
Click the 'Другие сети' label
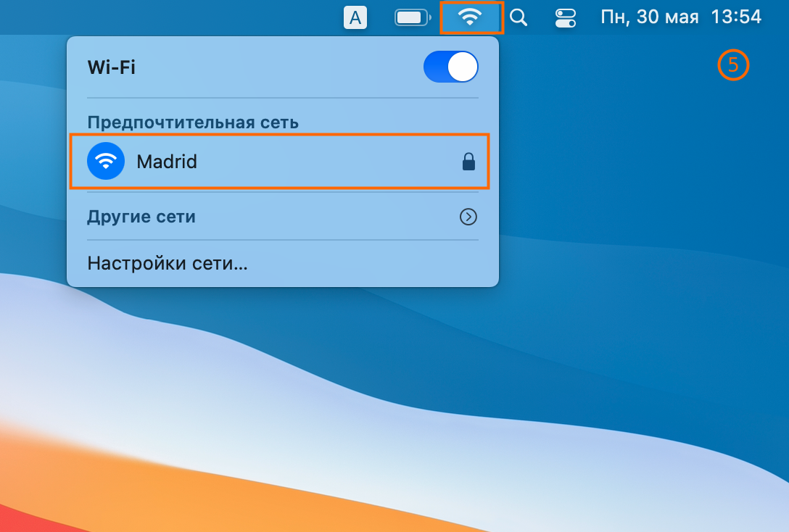pos(141,216)
